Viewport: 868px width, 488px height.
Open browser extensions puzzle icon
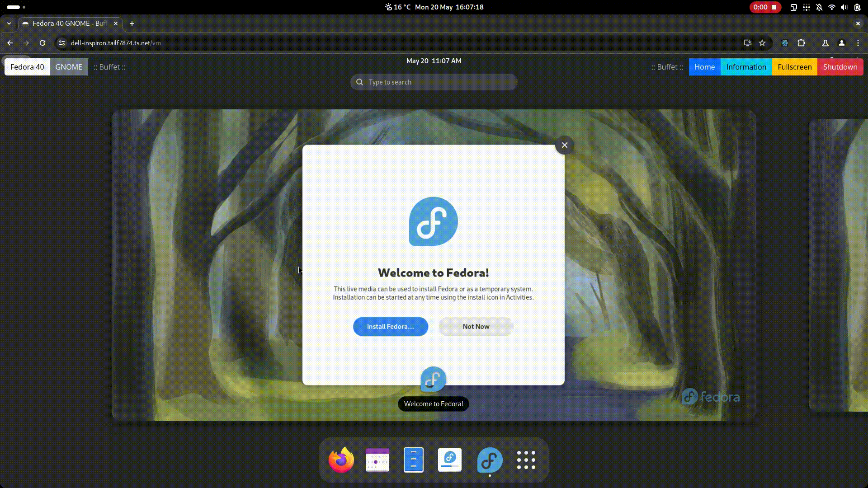(x=801, y=43)
